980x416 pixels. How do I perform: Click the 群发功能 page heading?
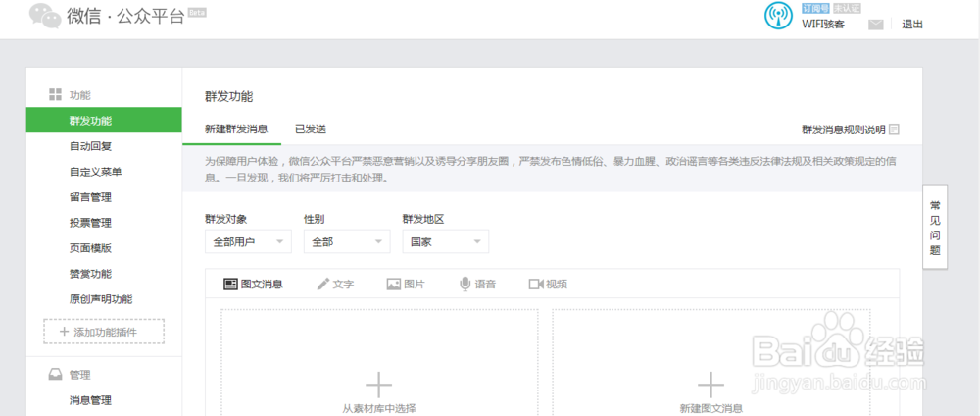click(x=228, y=96)
